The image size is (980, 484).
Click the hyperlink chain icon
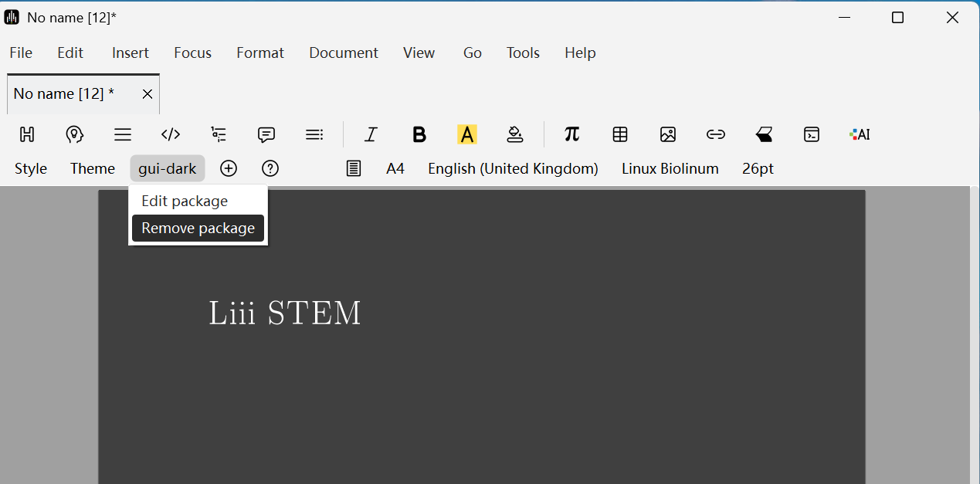pyautogui.click(x=716, y=134)
